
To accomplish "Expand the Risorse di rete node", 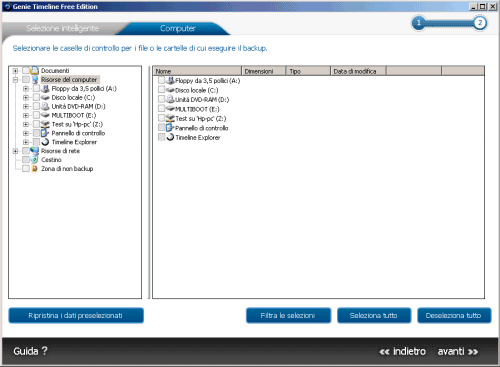I will 15,151.
